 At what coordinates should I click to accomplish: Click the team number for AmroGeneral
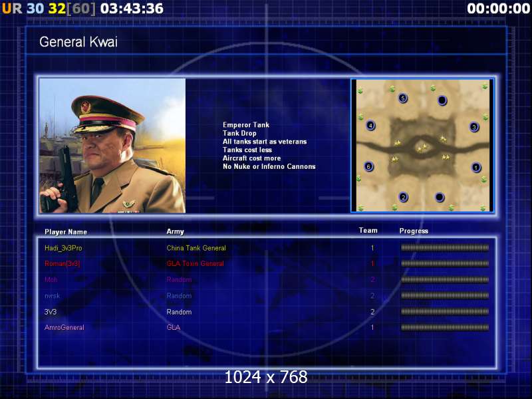(372, 327)
